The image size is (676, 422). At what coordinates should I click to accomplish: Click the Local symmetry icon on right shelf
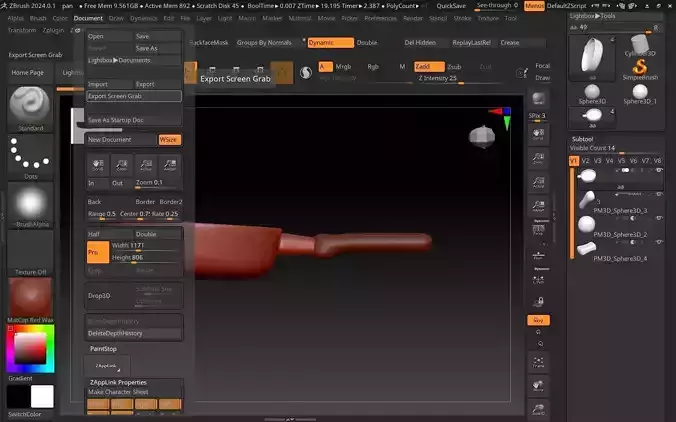tap(538, 280)
